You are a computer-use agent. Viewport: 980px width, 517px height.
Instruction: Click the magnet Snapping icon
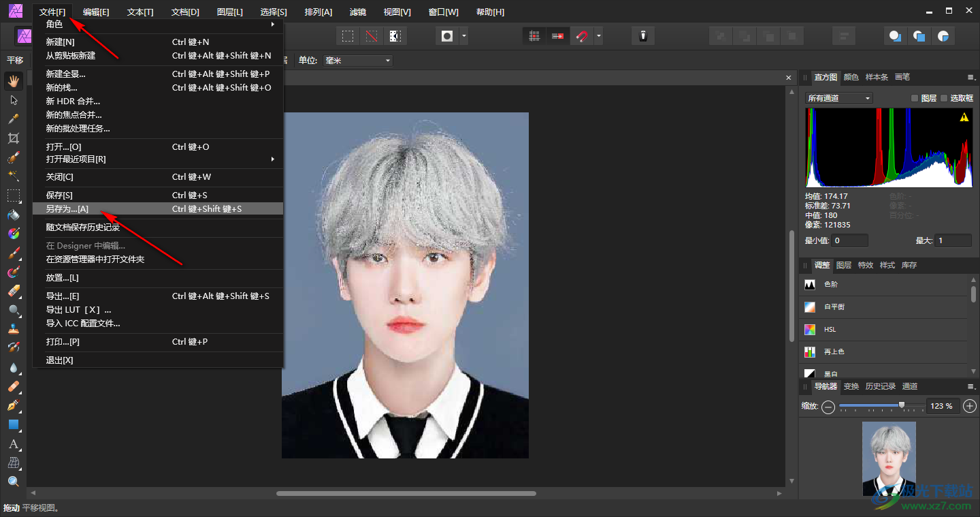click(582, 36)
